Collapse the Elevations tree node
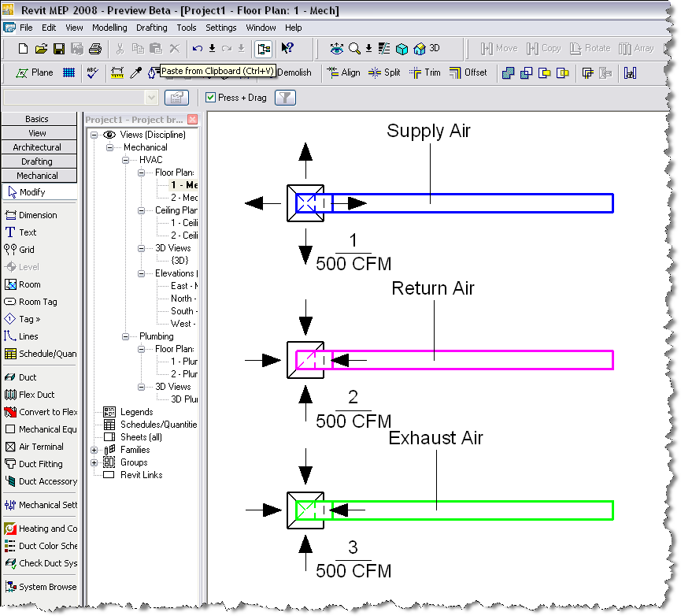681x616 pixels. (x=141, y=273)
